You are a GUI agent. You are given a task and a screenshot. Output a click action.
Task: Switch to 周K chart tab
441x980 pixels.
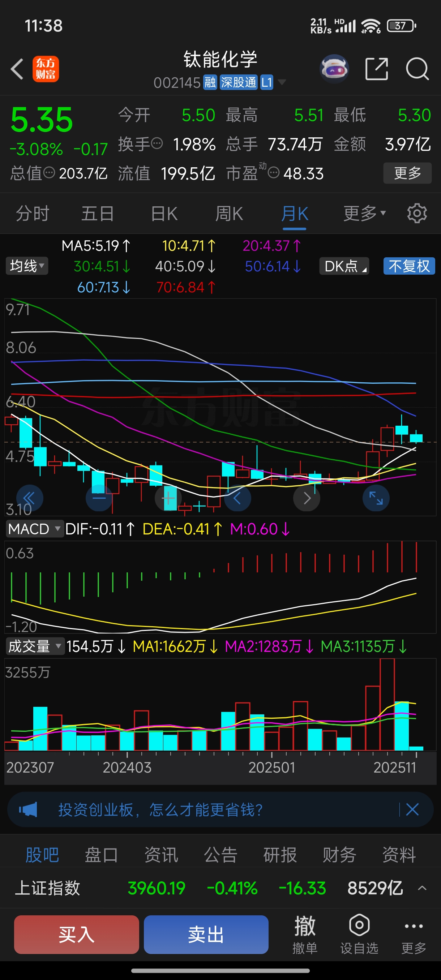229,214
